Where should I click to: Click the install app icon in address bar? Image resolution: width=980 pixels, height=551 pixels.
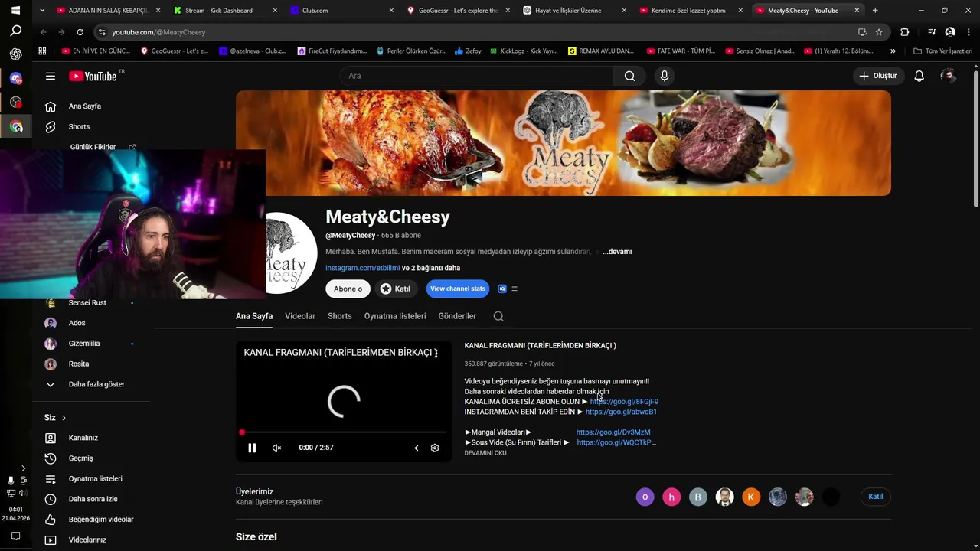pos(862,32)
